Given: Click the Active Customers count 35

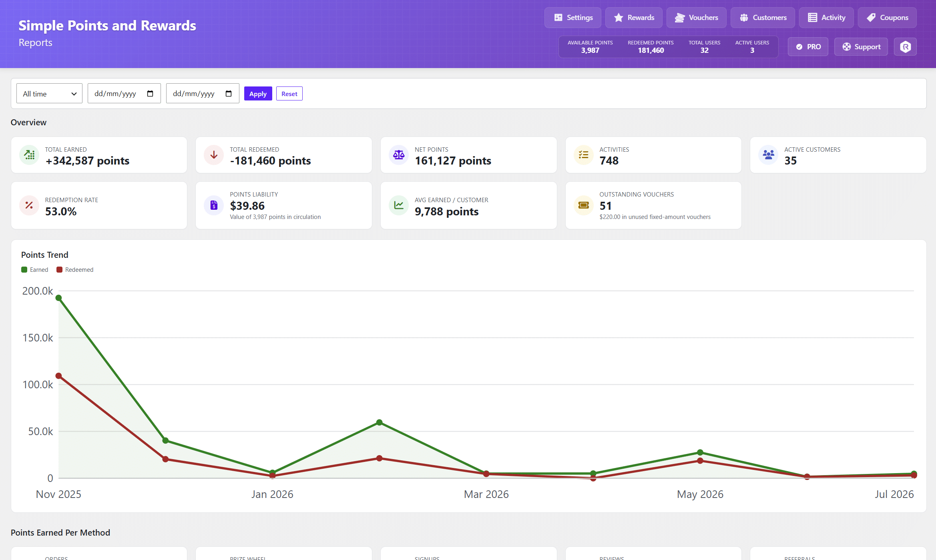Looking at the screenshot, I should (x=791, y=161).
